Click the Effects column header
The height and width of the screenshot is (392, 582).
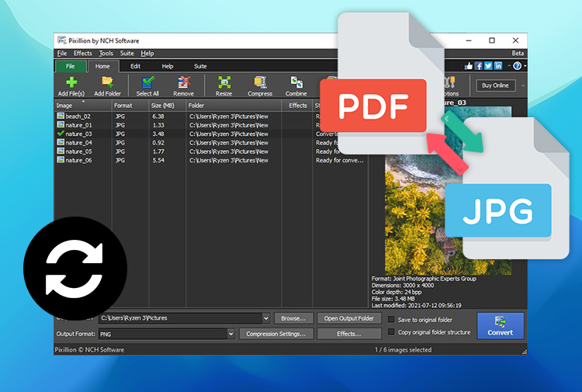pyautogui.click(x=298, y=106)
